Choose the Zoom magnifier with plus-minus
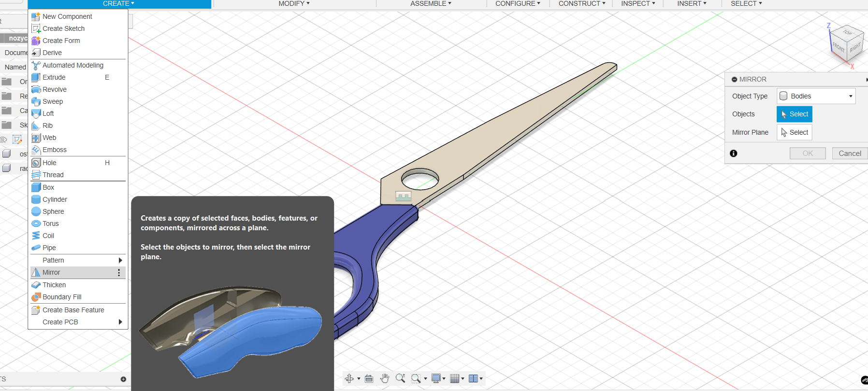The image size is (868, 391). [x=400, y=378]
